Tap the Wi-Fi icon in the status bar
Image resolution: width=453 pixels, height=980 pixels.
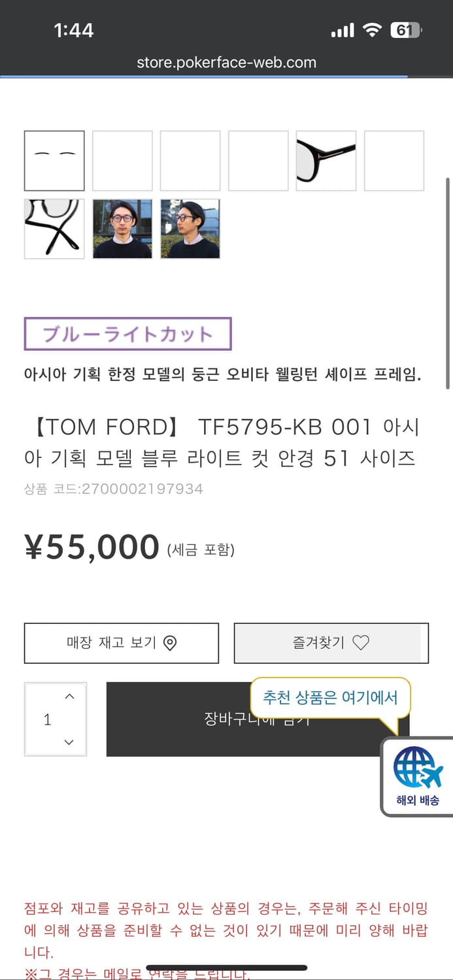(x=370, y=29)
